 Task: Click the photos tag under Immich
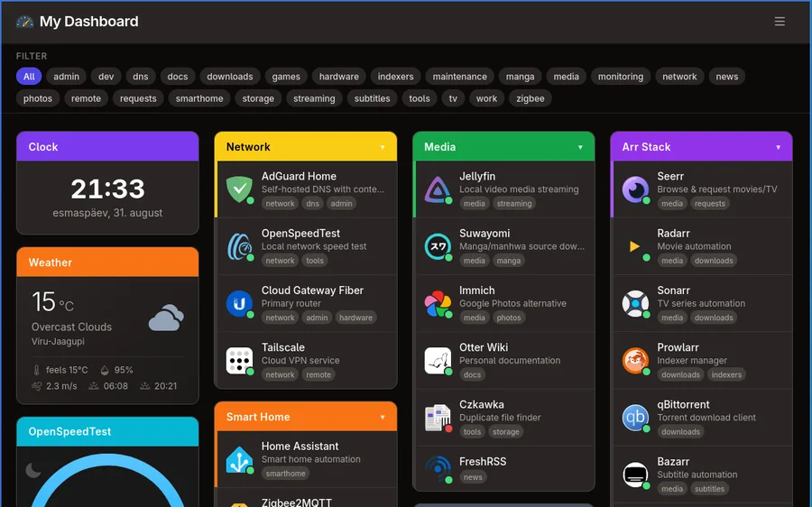coord(509,318)
